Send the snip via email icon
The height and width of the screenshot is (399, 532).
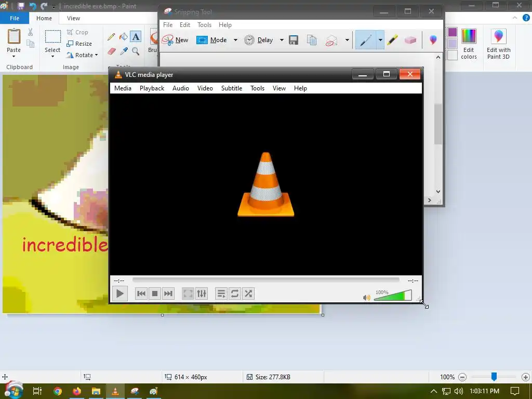coord(331,40)
